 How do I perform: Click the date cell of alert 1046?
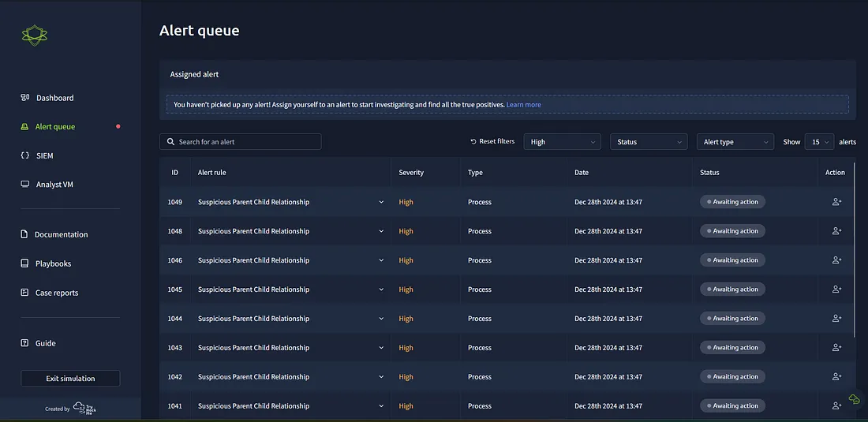[x=608, y=260]
